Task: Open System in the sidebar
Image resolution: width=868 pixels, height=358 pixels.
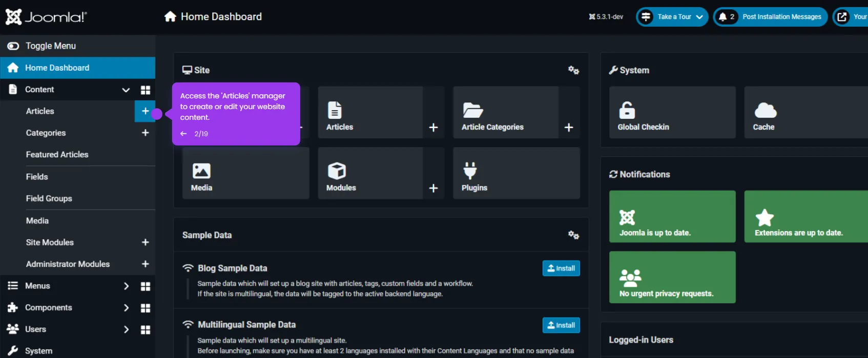Action: point(38,351)
